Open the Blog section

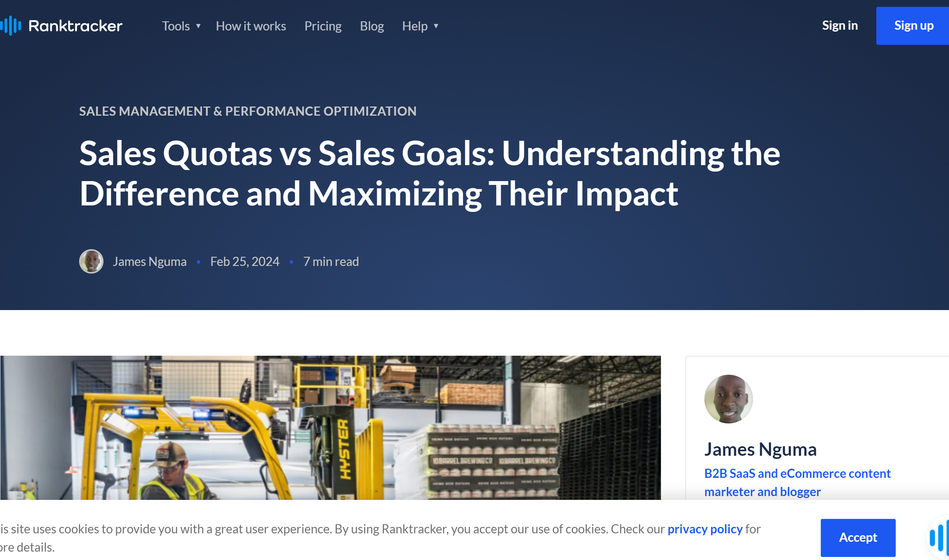[372, 26]
